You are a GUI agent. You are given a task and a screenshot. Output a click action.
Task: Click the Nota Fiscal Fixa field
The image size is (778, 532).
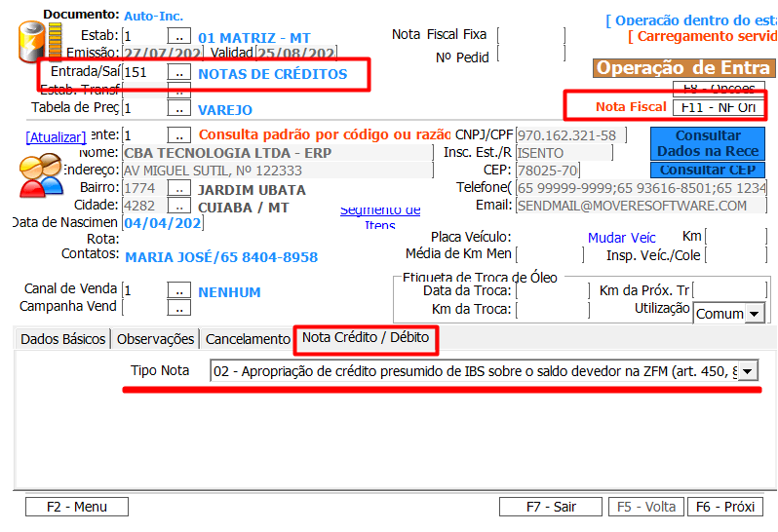coord(531,35)
